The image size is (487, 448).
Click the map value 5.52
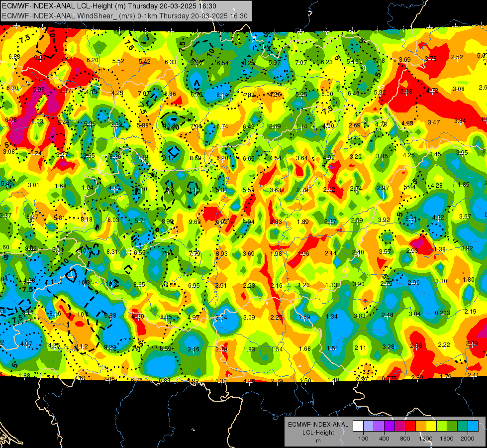click(x=118, y=61)
